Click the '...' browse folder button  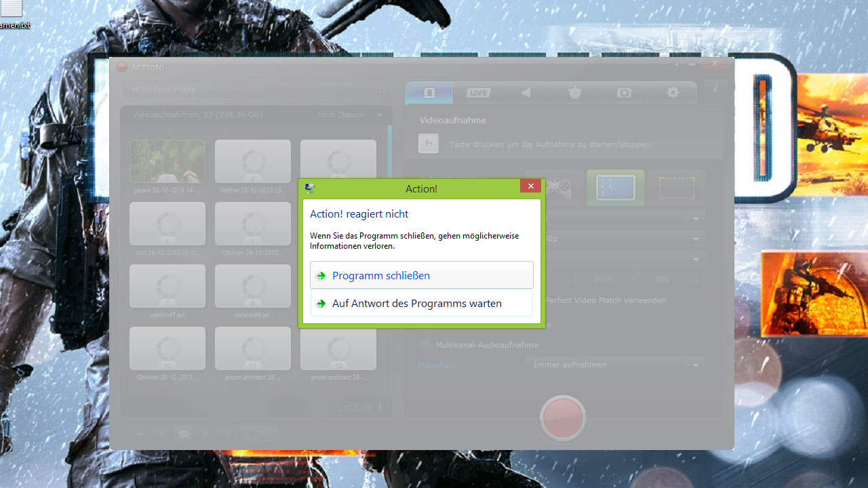coord(379,90)
